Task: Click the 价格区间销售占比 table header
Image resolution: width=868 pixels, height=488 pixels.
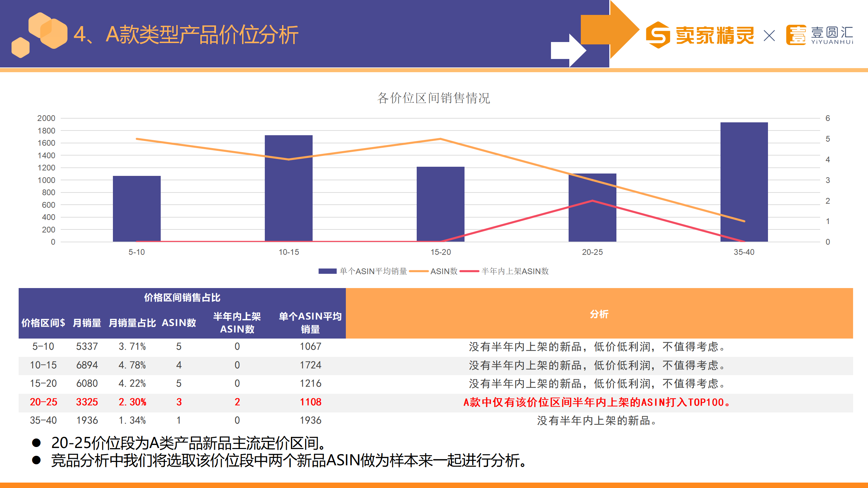Action: tap(182, 298)
